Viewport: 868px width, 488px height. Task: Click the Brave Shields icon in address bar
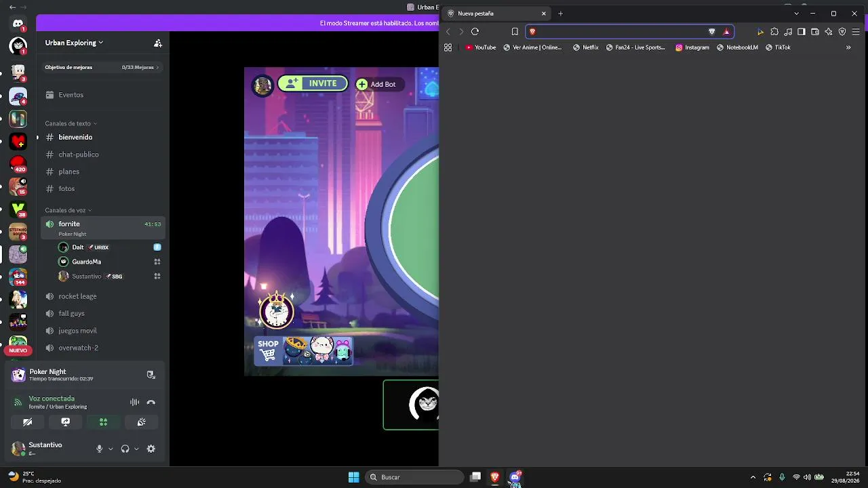(711, 31)
